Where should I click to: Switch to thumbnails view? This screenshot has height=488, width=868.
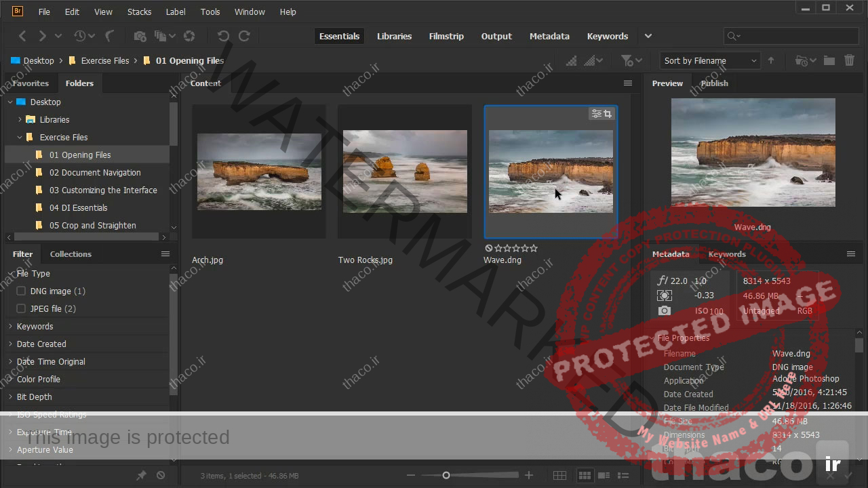[584, 476]
